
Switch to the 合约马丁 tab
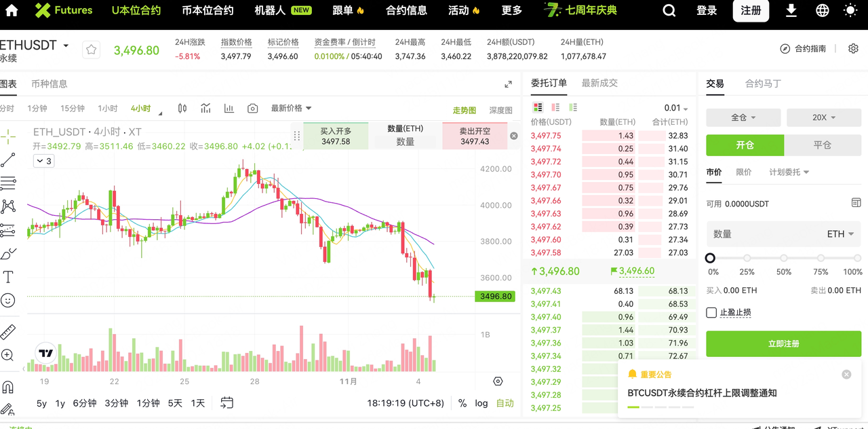point(763,83)
